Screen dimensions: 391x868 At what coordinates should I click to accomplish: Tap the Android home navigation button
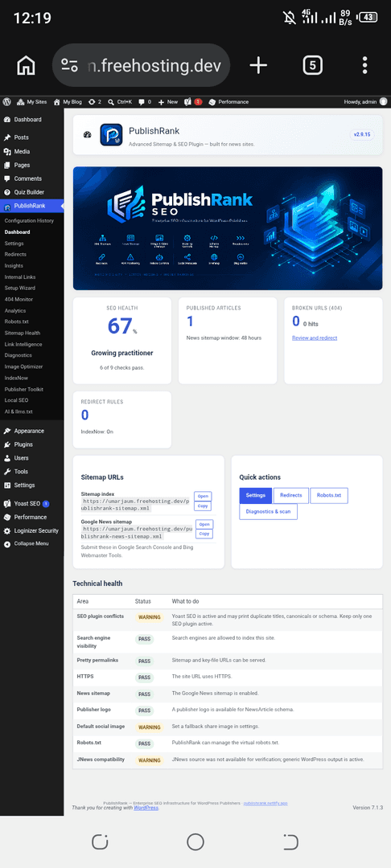195,842
